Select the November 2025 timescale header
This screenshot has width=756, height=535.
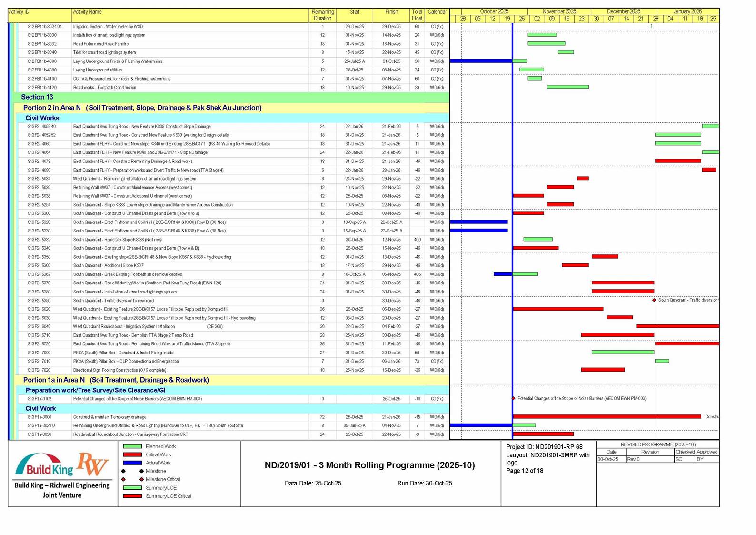click(x=559, y=11)
